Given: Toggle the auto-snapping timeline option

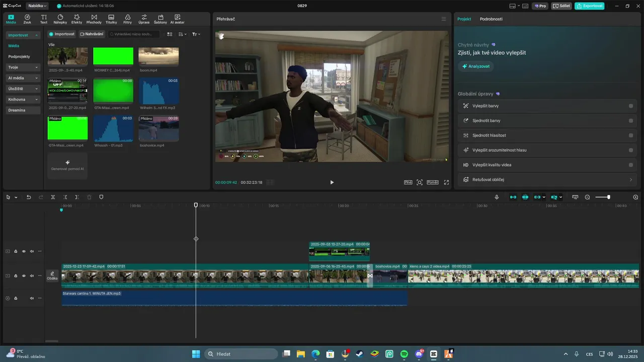Looking at the screenshot, I should pos(525,197).
